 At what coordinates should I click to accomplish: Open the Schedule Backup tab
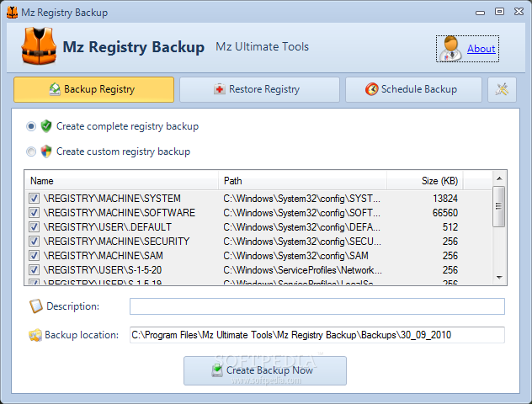(x=412, y=89)
